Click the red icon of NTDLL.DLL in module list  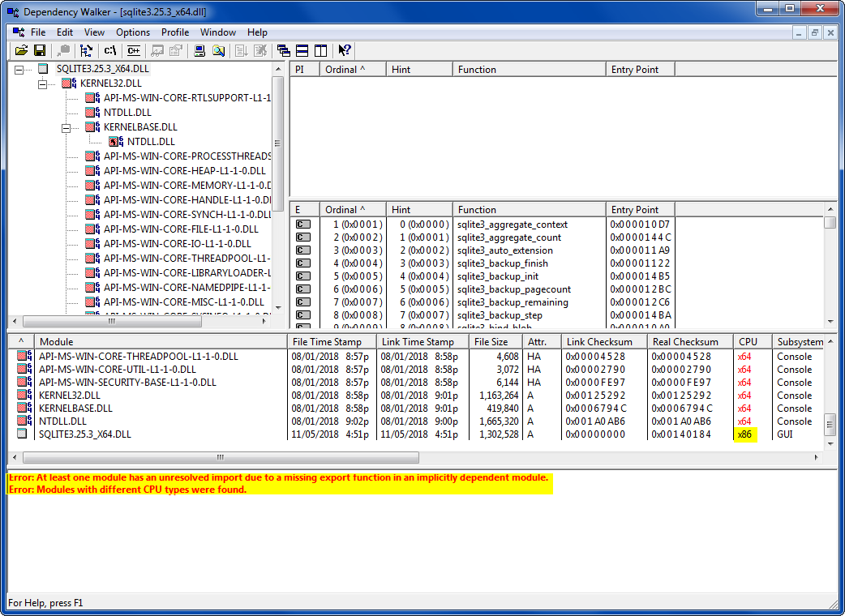click(24, 421)
